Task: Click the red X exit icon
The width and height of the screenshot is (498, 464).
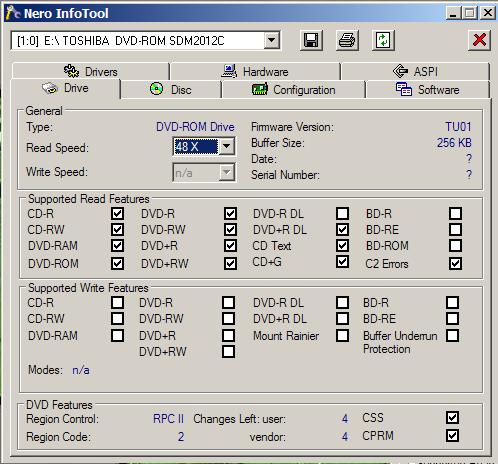Action: (479, 40)
